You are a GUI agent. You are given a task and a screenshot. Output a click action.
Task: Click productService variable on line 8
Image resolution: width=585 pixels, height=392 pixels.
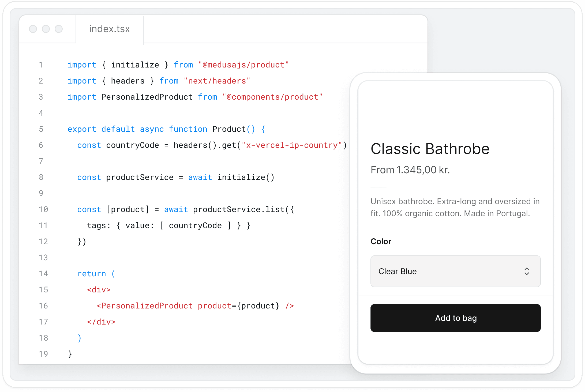point(140,177)
